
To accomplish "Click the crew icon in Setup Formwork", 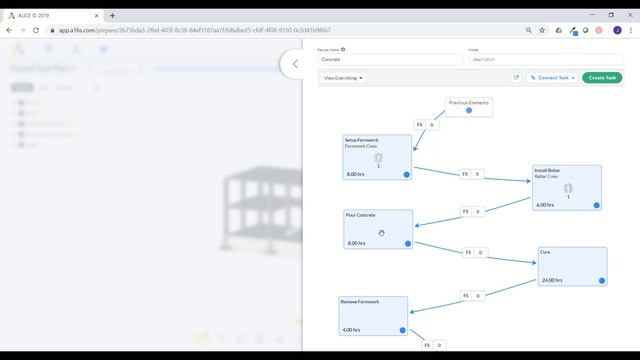I will coord(378,158).
